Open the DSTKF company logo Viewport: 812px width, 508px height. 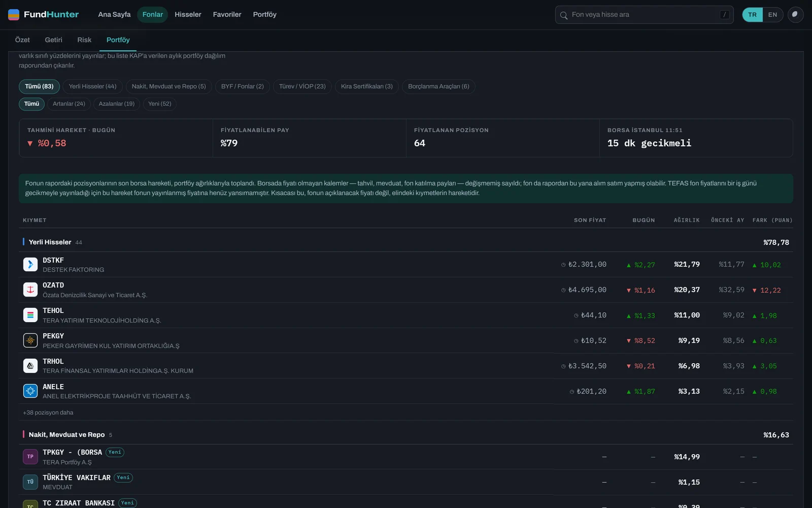(30, 264)
